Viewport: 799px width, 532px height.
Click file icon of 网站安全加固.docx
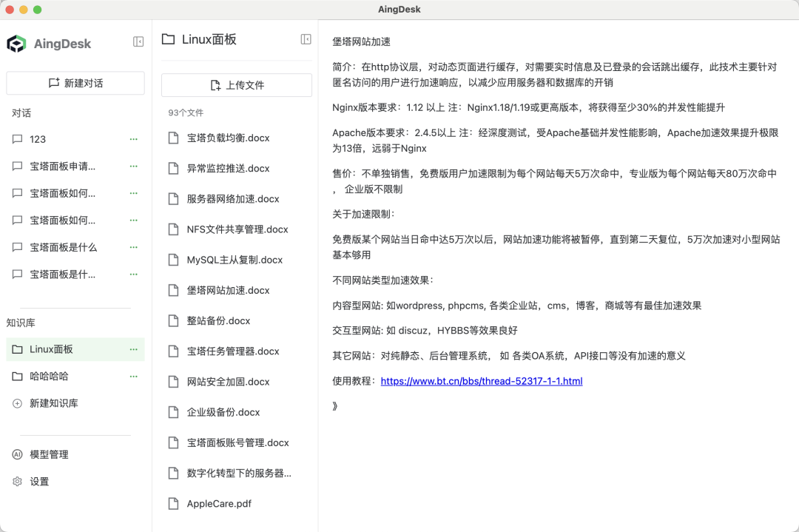pyautogui.click(x=173, y=382)
